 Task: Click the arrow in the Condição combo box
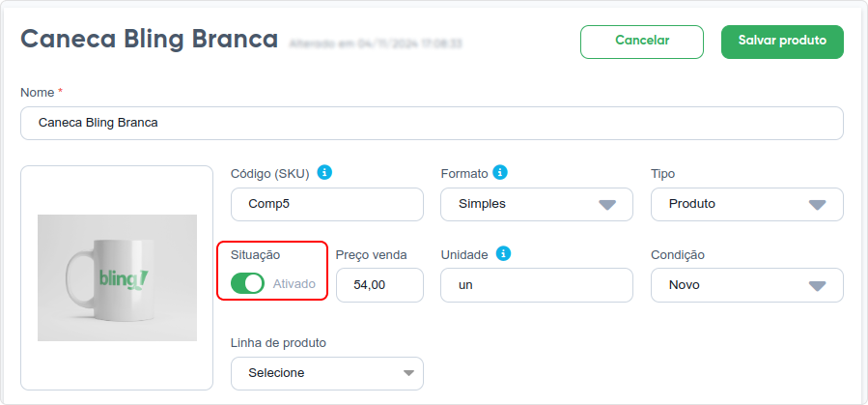point(817,286)
